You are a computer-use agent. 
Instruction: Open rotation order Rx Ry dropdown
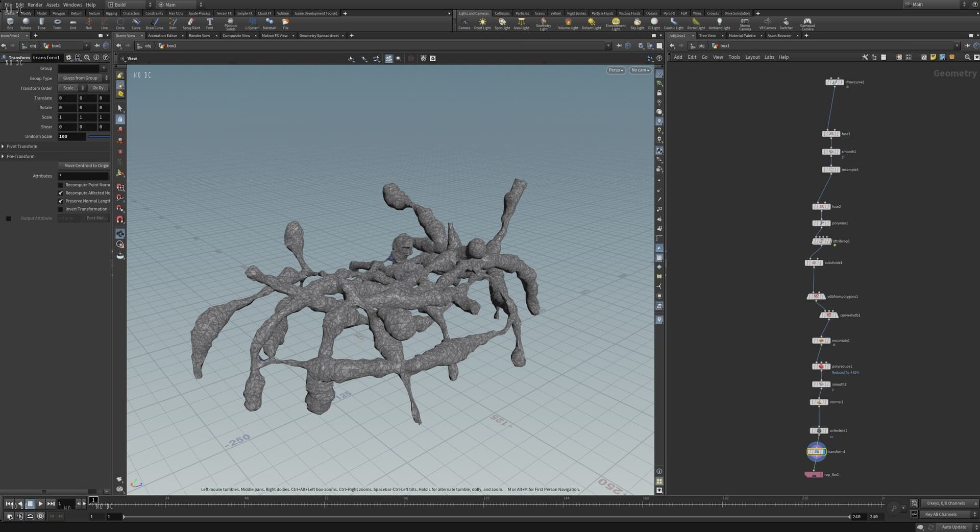pos(99,88)
